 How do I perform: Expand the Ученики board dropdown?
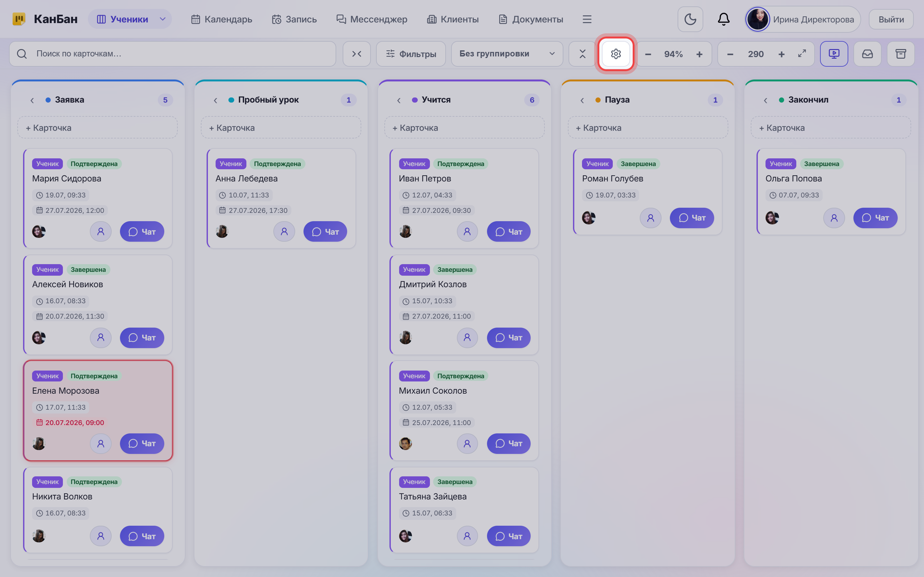pyautogui.click(x=163, y=19)
